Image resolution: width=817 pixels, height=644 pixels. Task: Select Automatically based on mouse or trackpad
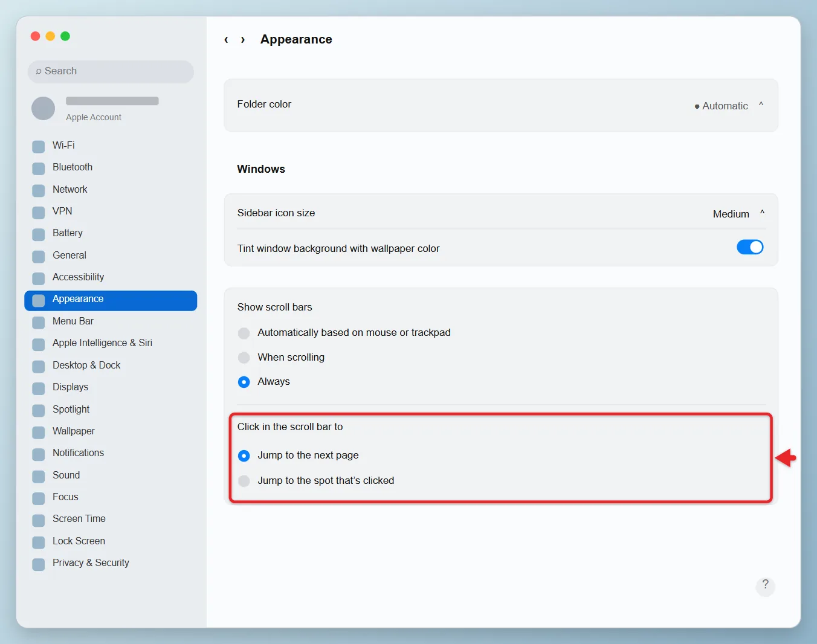(x=244, y=333)
